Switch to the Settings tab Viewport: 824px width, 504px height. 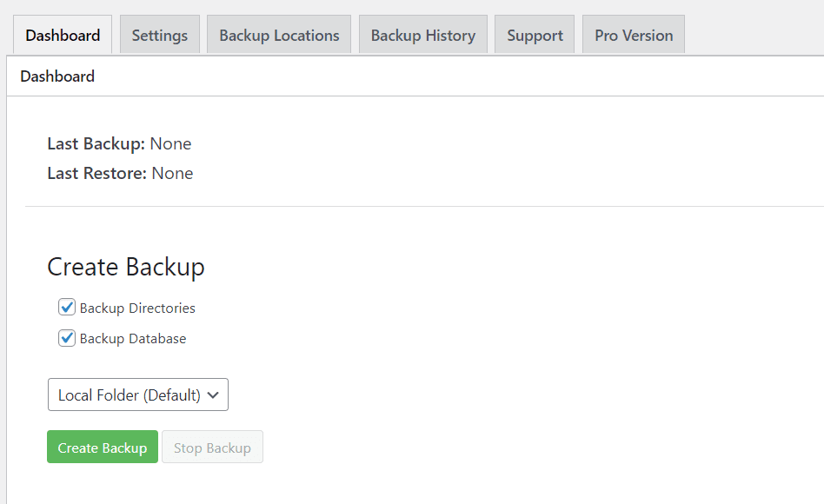pyautogui.click(x=159, y=35)
